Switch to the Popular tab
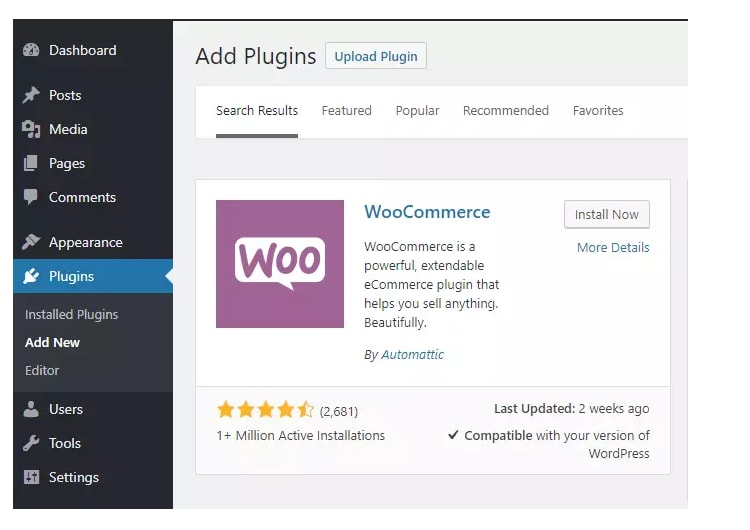Image resolution: width=750 pixels, height=530 pixels. [417, 111]
